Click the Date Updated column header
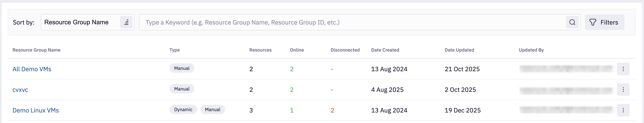Screen dimensions: 644x123 coord(459,50)
